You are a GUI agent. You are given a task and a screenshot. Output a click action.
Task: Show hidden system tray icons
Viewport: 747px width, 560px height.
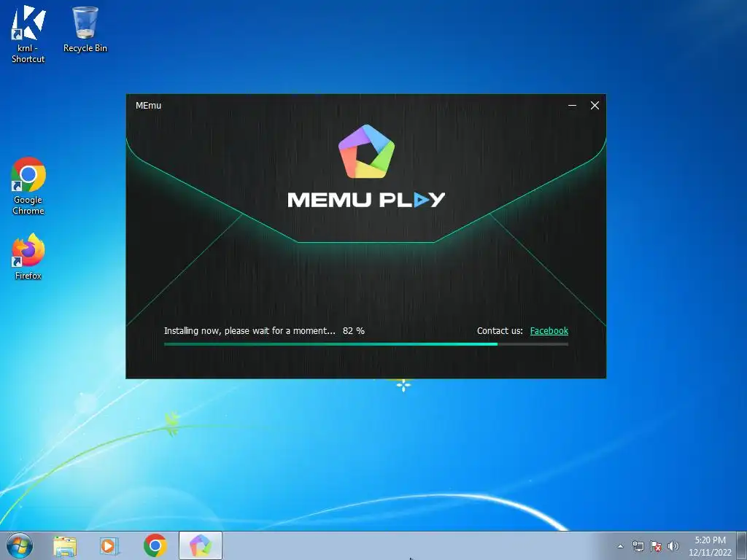pyautogui.click(x=620, y=546)
